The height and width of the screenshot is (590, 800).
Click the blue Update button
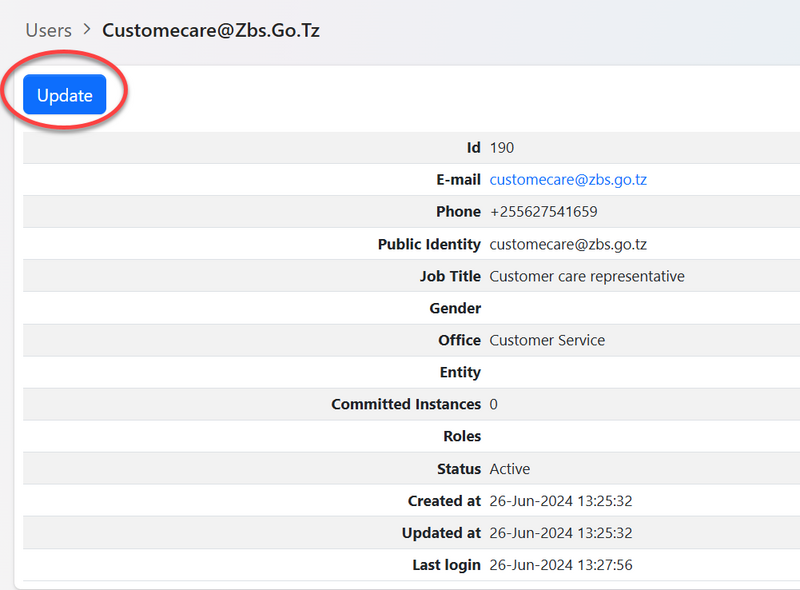point(65,95)
